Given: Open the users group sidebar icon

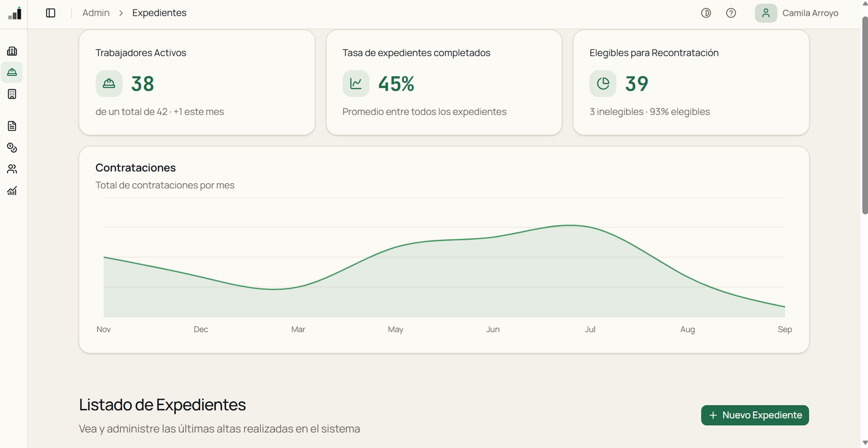Looking at the screenshot, I should (12, 169).
